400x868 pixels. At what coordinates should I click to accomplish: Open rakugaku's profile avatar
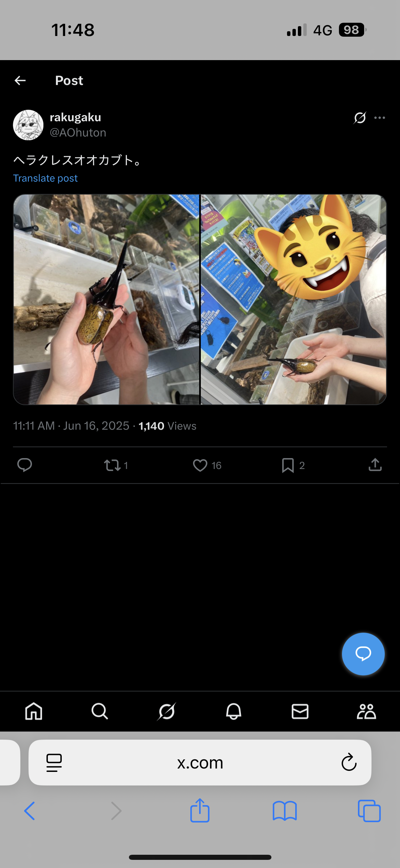(x=28, y=125)
